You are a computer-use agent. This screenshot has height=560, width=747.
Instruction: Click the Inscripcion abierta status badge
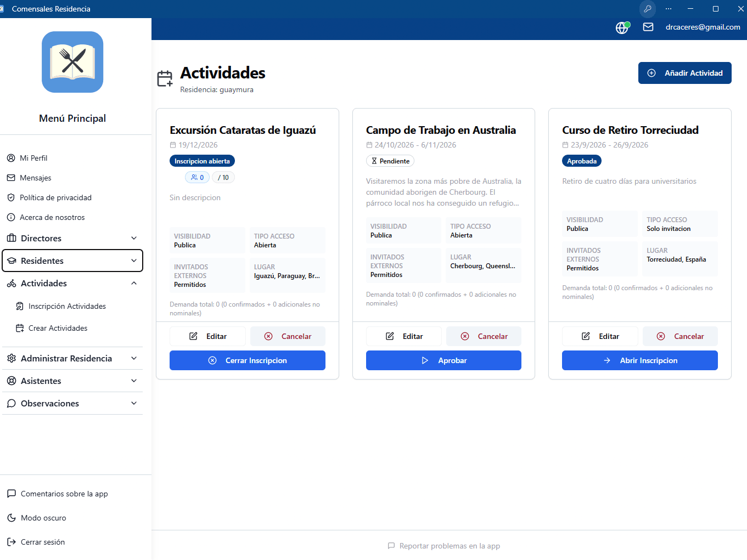coord(202,161)
